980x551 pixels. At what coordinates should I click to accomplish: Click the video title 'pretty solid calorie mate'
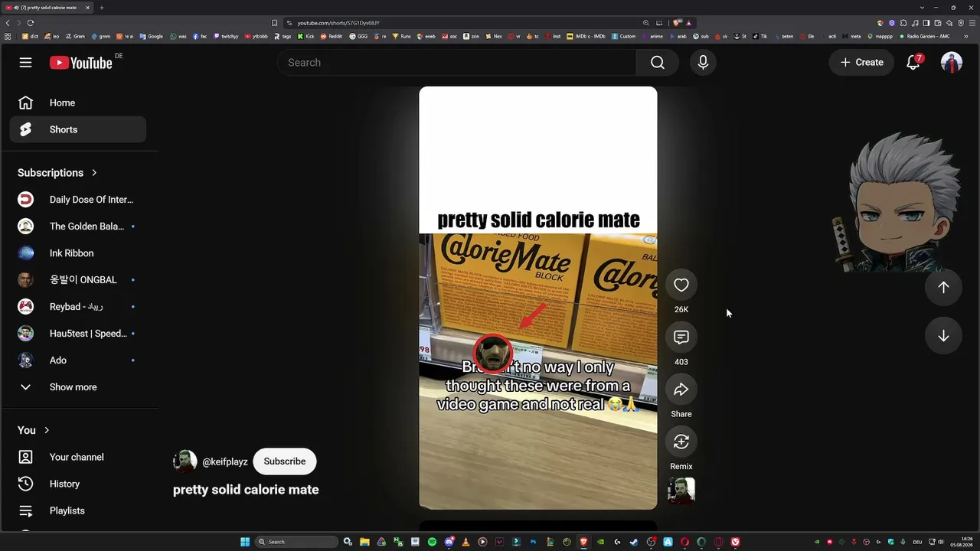tap(246, 490)
